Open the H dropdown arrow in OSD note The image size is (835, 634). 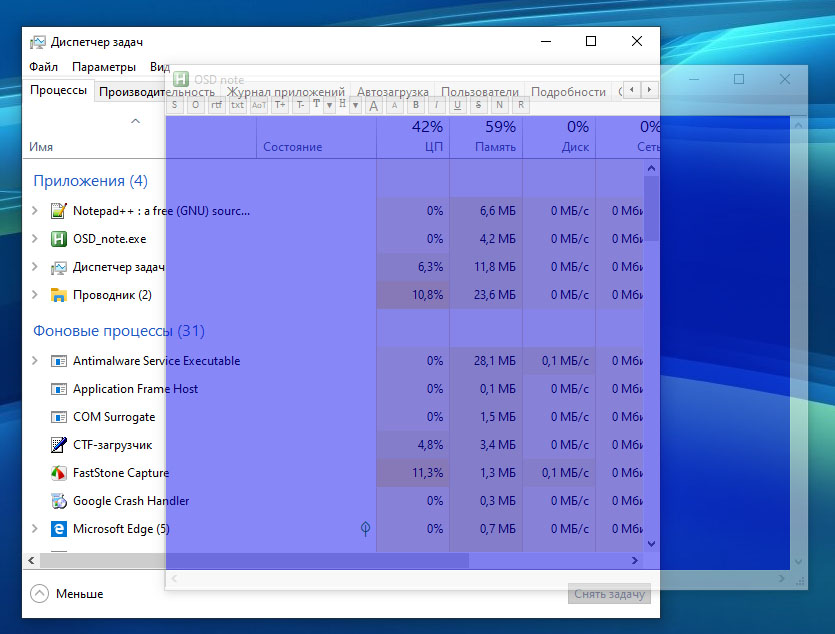click(356, 105)
